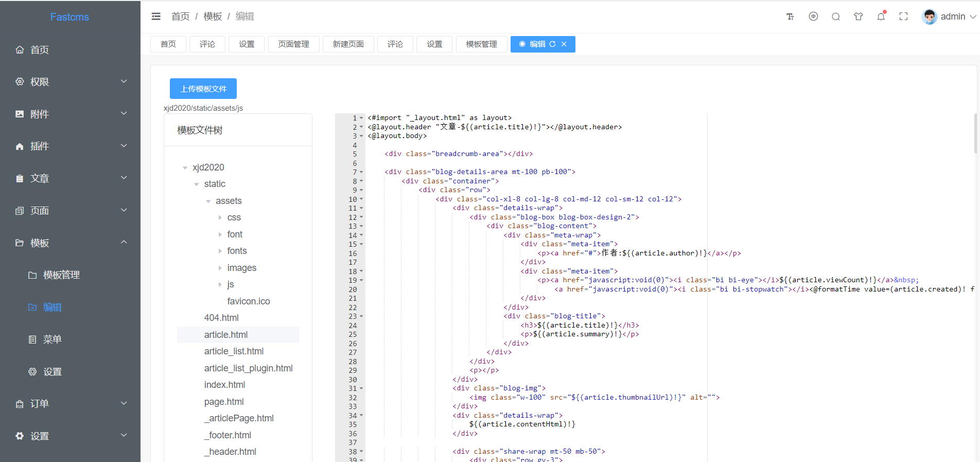Click the 模板管理 folder icon in submenu

tap(32, 275)
